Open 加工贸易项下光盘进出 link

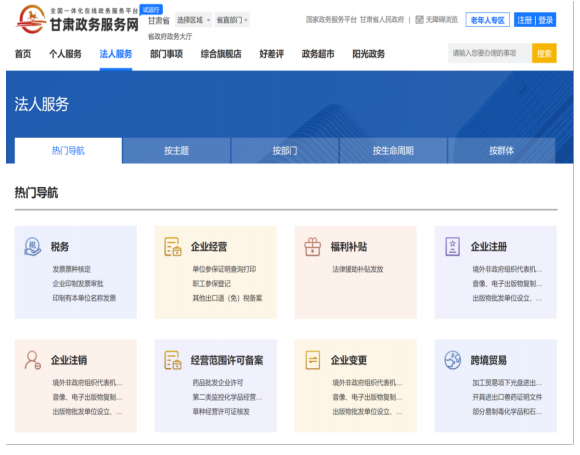pos(507,382)
